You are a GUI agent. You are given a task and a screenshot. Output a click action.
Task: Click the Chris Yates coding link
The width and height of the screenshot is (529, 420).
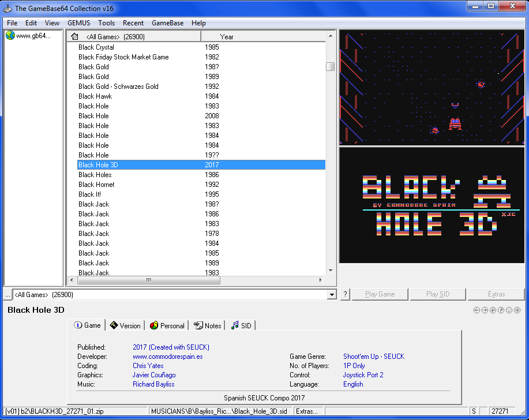click(148, 366)
